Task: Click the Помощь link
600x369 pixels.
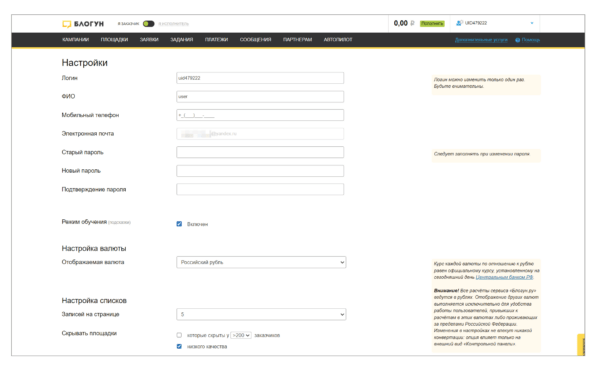Action: pyautogui.click(x=530, y=40)
